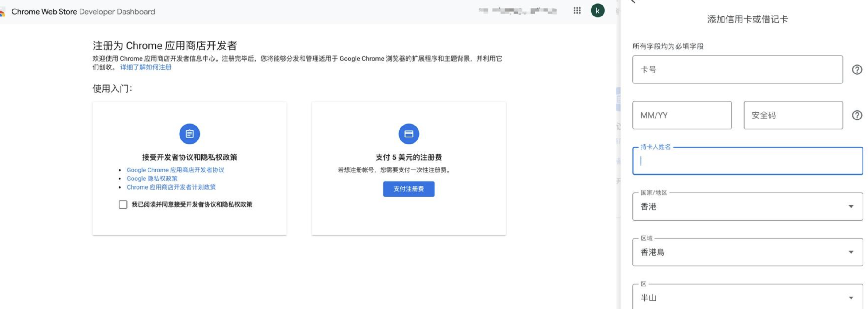This screenshot has width=868, height=309.
Task: Click the 支付 5 美元的注册费 title
Action: pos(408,157)
